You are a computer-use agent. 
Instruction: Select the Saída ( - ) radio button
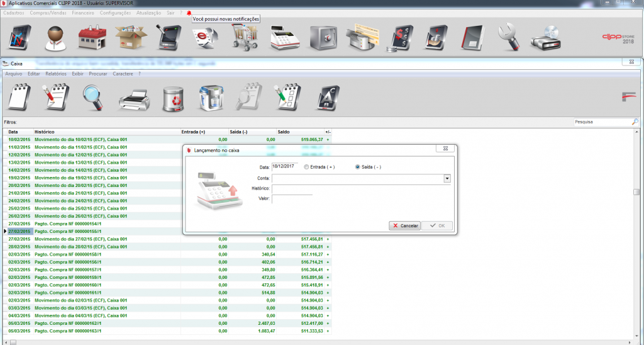pyautogui.click(x=358, y=167)
